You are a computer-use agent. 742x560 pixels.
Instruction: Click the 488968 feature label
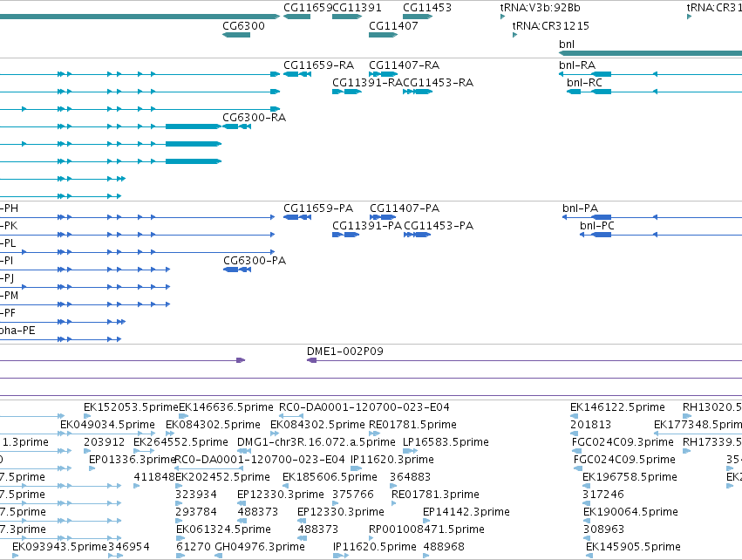coord(444,547)
